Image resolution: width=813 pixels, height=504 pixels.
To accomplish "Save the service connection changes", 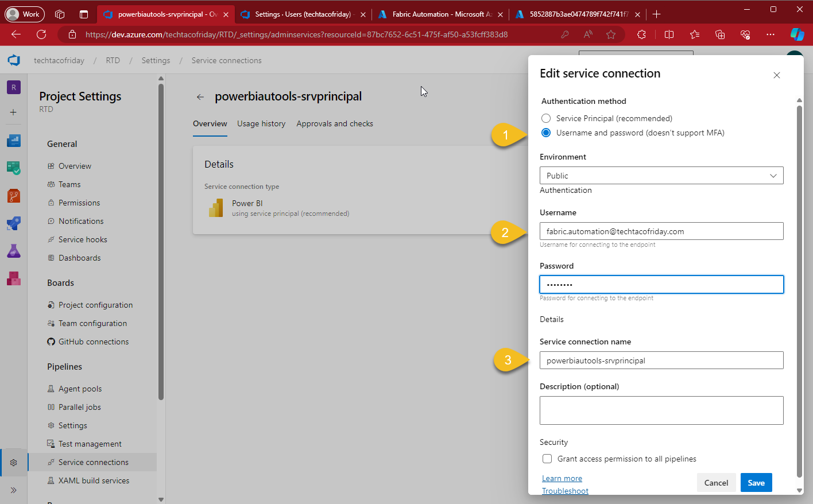I will click(x=756, y=482).
